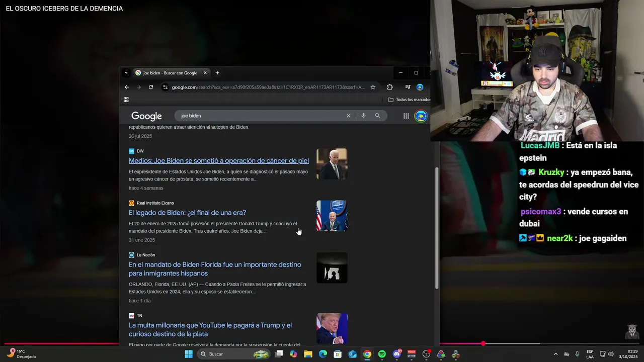The height and width of the screenshot is (362, 644).
Task: Open TN YouTube multa millonaria article
Action: 210,330
